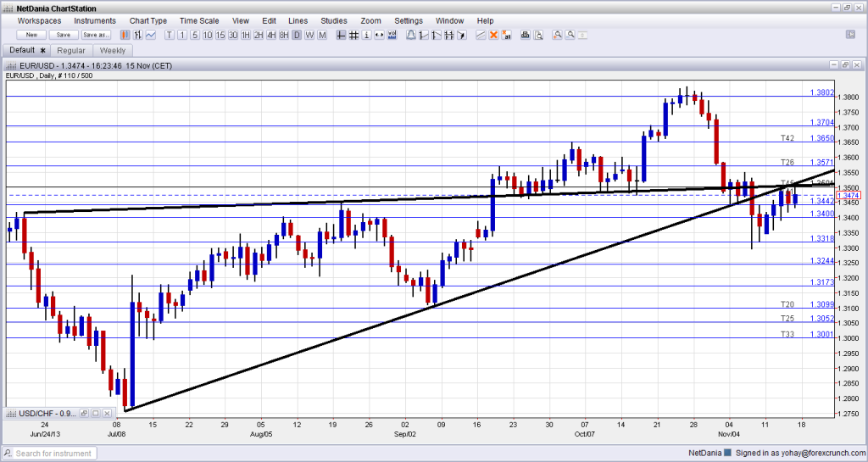Toggle the crosshair cursor tool

[x=341, y=35]
